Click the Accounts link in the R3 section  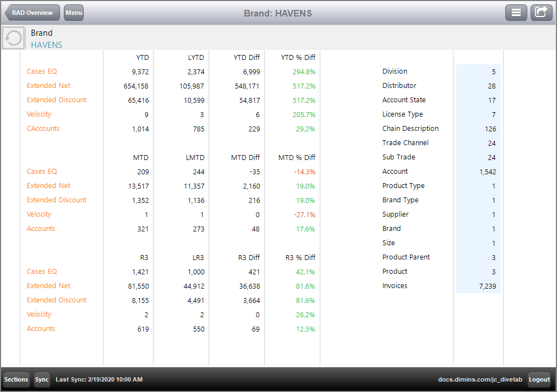pyautogui.click(x=41, y=328)
